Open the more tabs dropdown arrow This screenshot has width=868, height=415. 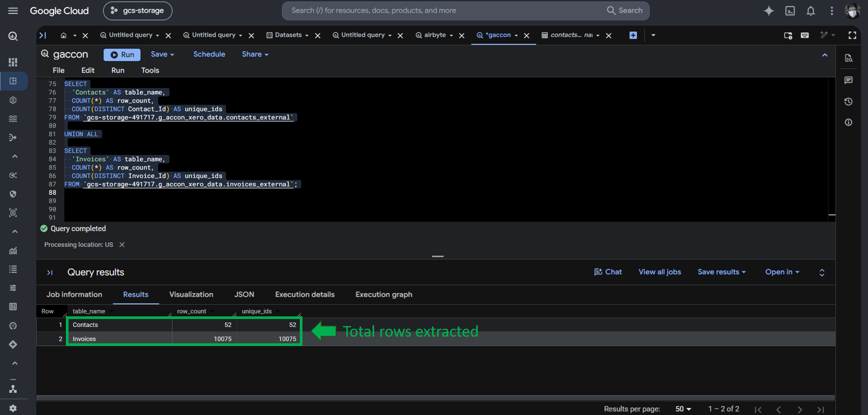653,35
